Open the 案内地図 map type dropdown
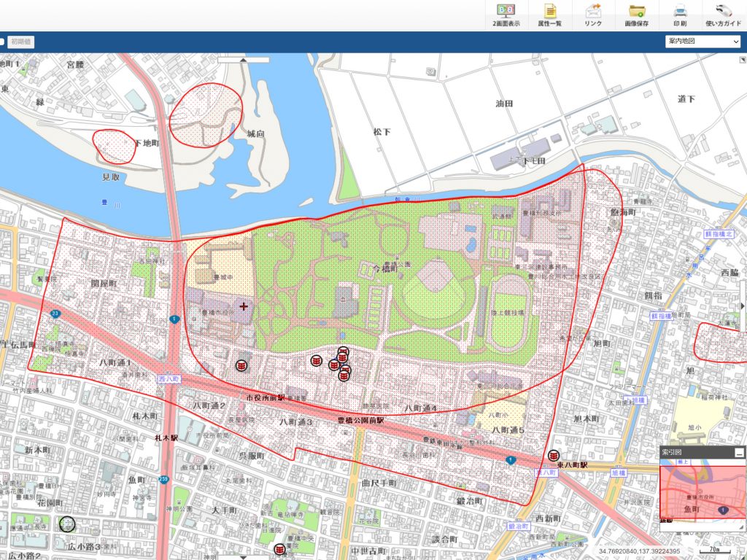This screenshot has height=560, width=747. click(x=703, y=42)
